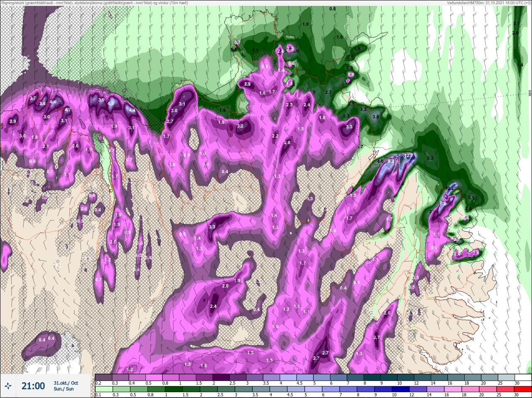Click the bright red 30 swatch ending the lower legend row
This screenshot has height=398, width=532.
click(523, 389)
